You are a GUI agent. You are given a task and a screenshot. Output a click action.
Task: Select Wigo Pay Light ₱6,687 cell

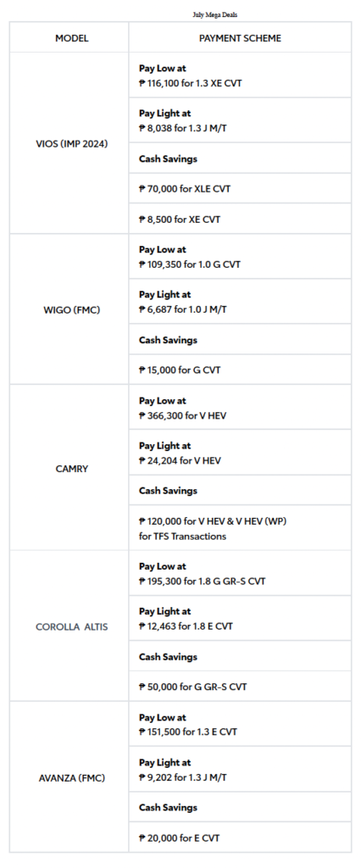240,302
